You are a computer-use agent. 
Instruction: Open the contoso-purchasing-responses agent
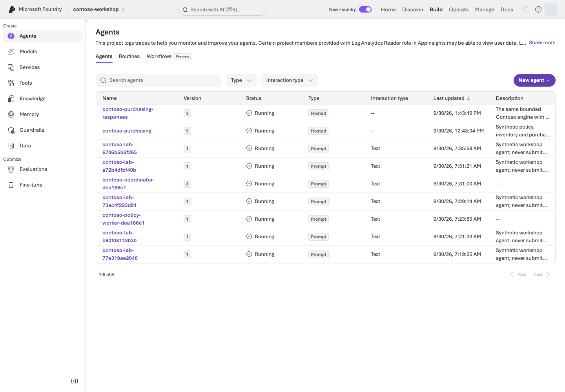(x=128, y=113)
